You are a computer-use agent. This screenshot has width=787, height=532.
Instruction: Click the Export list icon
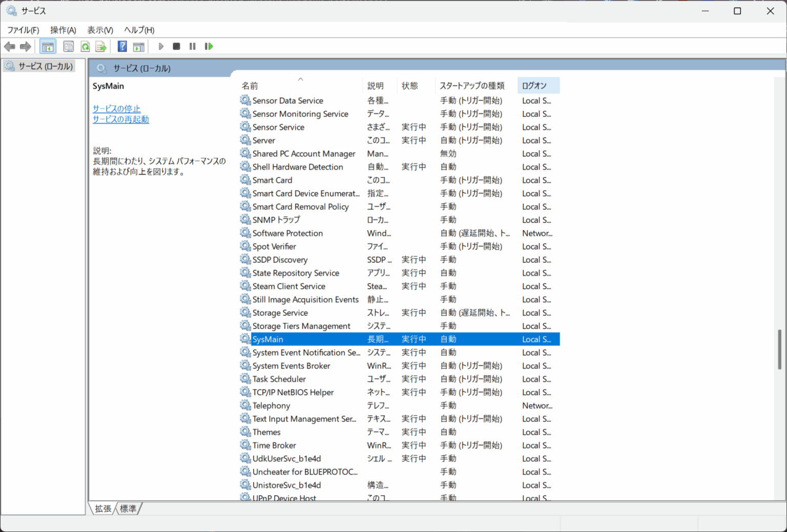pos(101,46)
